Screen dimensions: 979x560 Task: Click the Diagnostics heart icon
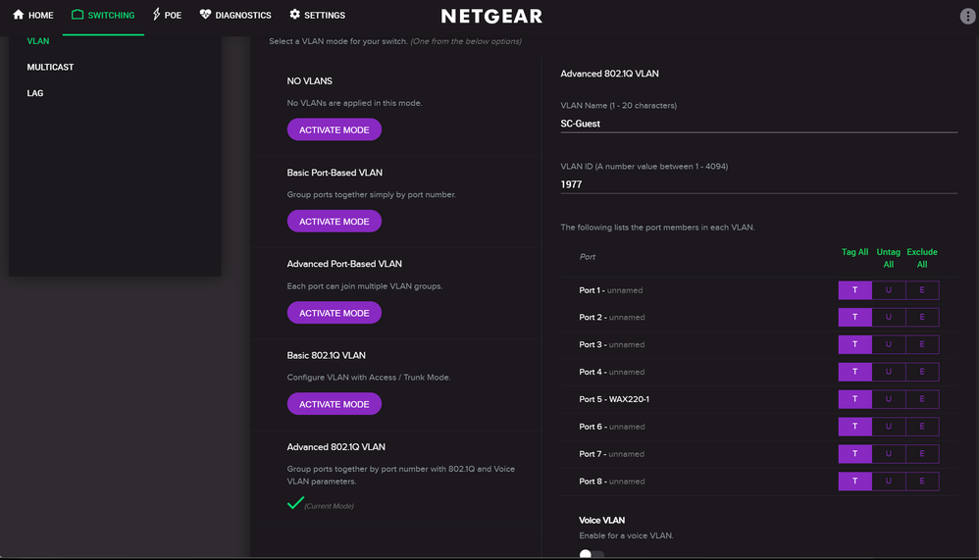[205, 16]
